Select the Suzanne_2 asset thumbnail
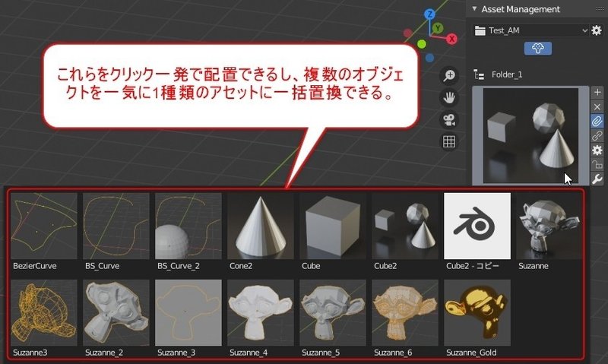The image size is (608, 364). [x=116, y=312]
